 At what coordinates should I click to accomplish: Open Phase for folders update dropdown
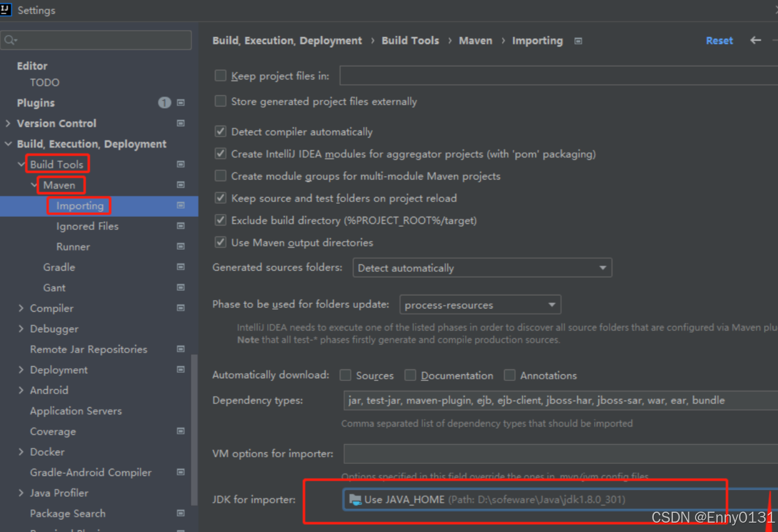point(480,305)
